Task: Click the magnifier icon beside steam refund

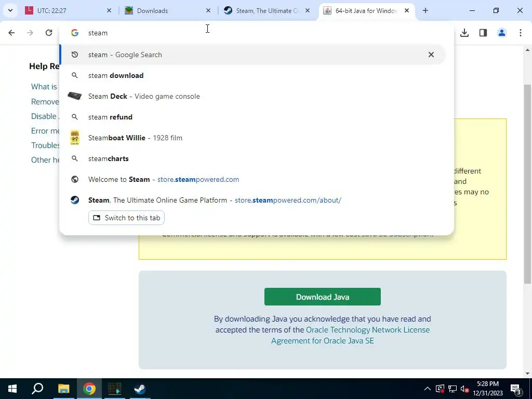Action: point(75,117)
